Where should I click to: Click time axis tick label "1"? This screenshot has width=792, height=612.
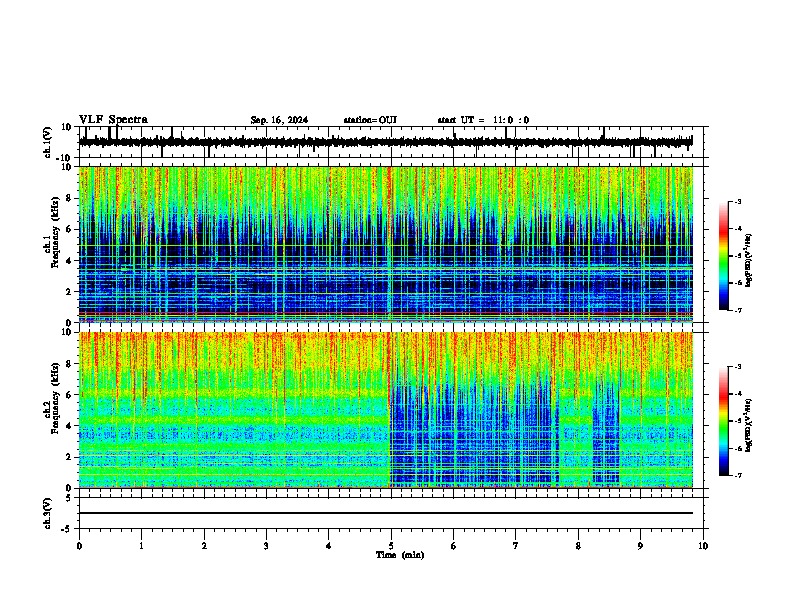pos(141,546)
